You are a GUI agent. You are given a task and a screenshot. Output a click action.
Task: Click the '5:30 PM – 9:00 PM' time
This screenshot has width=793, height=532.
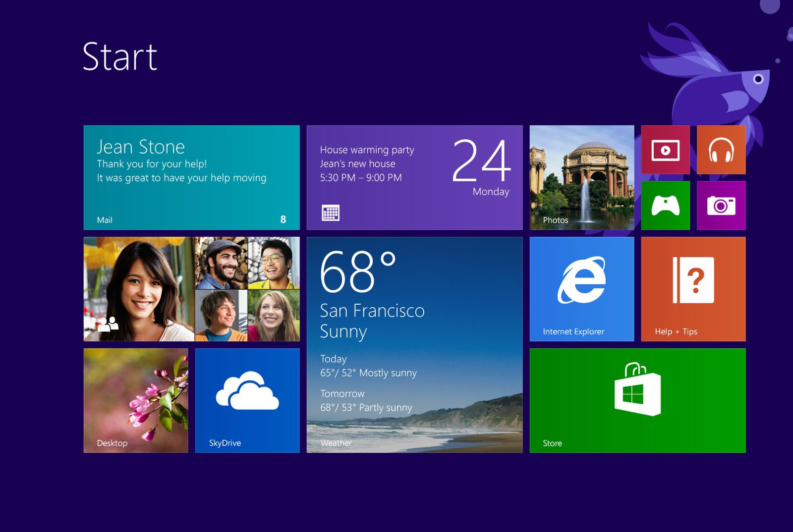point(361,177)
